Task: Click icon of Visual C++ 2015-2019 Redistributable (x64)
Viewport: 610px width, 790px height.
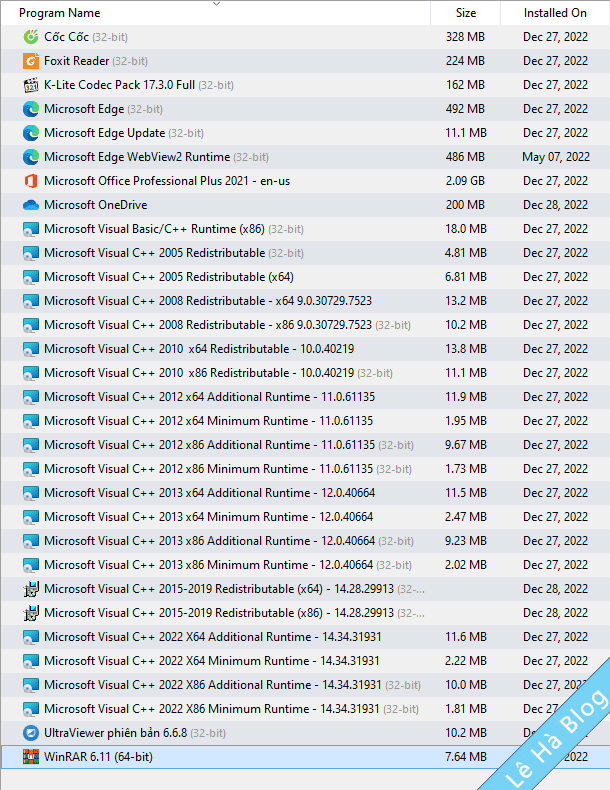Action: (x=31, y=589)
